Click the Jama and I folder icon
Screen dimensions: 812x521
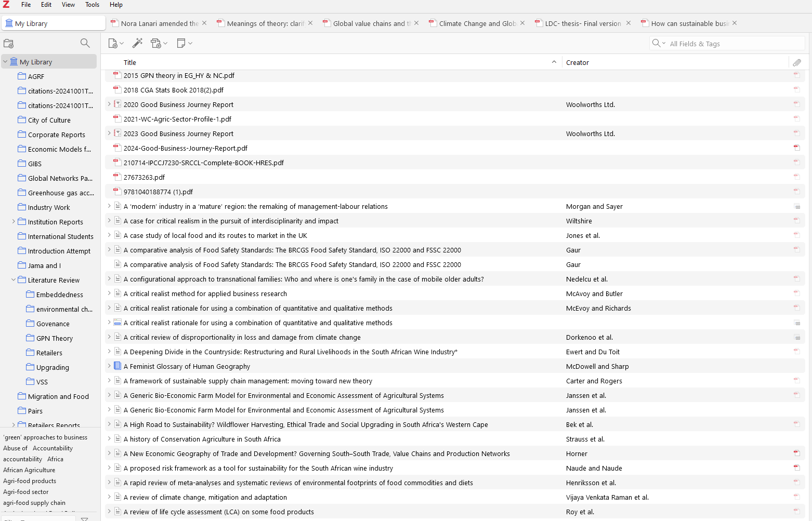tap(22, 265)
